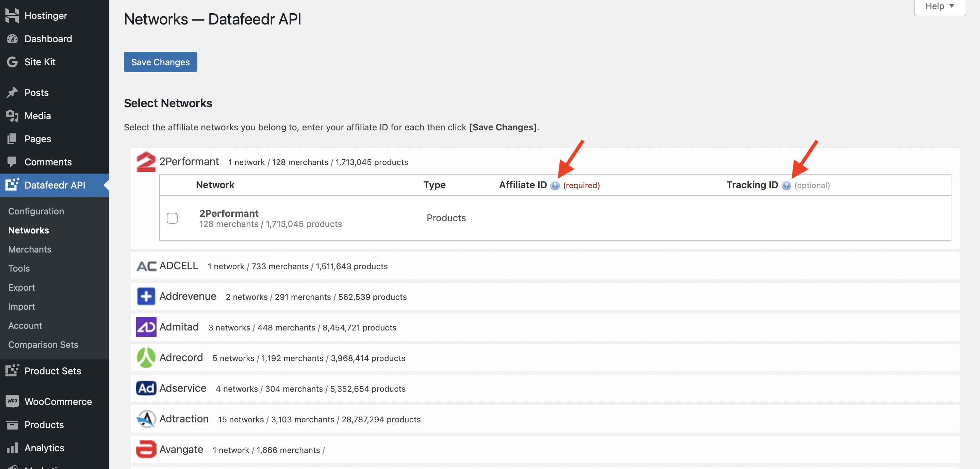Viewport: 980px width, 469px height.
Task: Open the Dashboard menu link
Action: 54,39
